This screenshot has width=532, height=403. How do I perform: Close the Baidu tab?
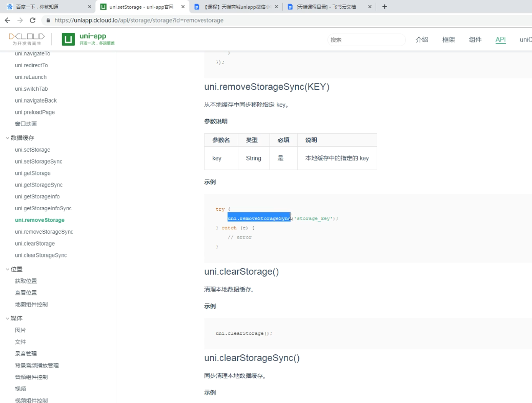point(90,7)
